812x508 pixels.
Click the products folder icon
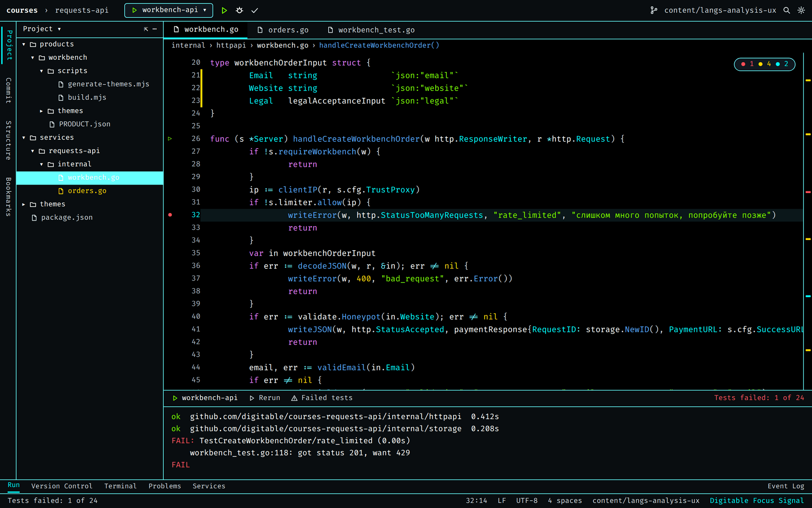33,44
